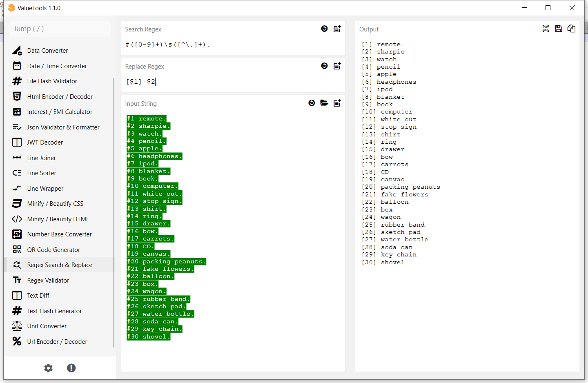This screenshot has width=588, height=383.
Task: Open the QR Code Generator icon
Action: [x=17, y=249]
